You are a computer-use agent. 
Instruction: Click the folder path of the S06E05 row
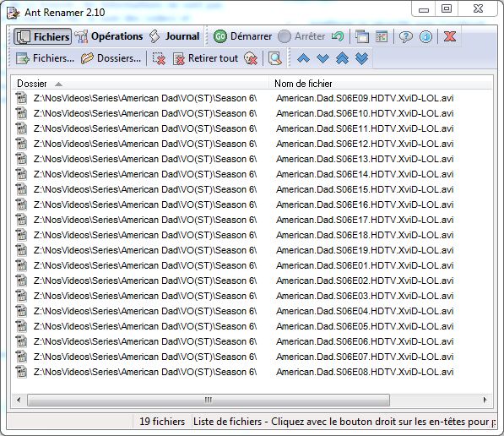coord(145,326)
